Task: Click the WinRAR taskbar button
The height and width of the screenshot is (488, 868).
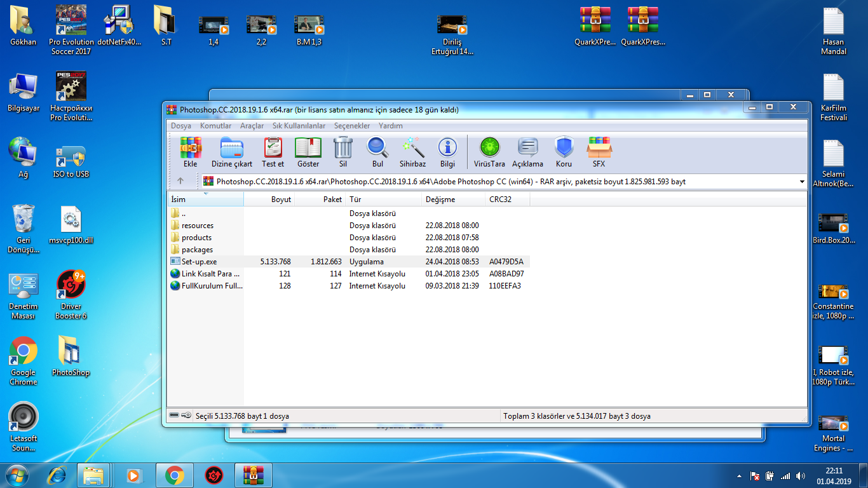Action: point(254,475)
